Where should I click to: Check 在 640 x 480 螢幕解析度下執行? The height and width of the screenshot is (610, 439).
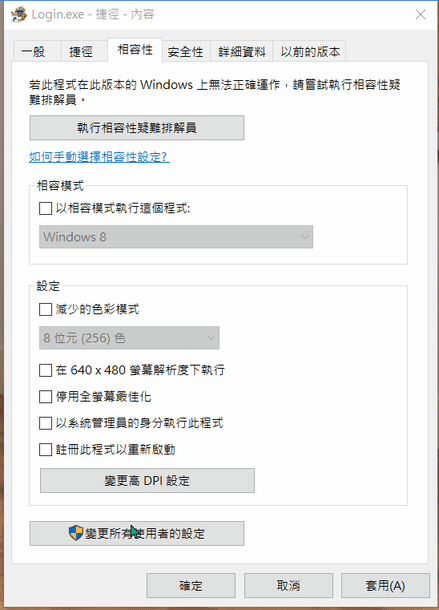pyautogui.click(x=46, y=370)
